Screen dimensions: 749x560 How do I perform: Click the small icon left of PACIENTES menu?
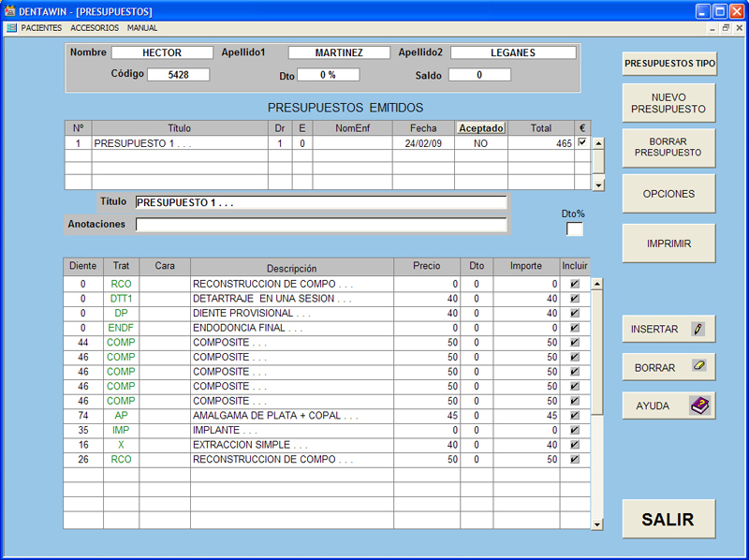(11, 28)
